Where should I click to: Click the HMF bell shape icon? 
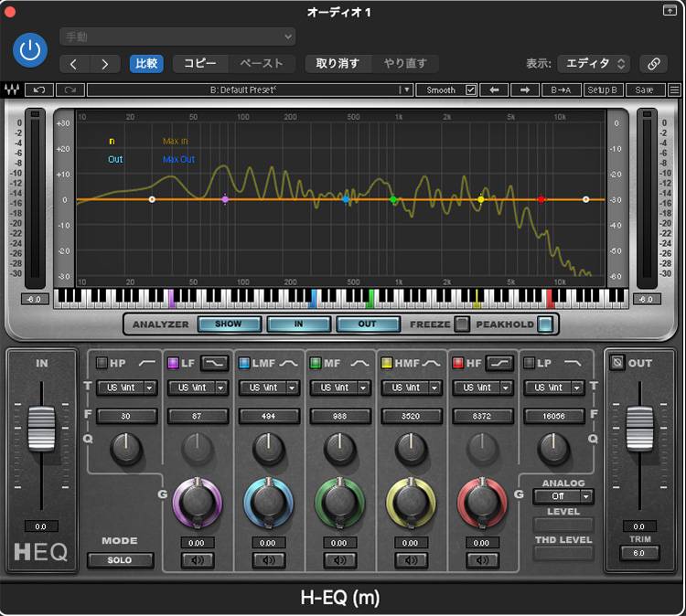click(431, 363)
